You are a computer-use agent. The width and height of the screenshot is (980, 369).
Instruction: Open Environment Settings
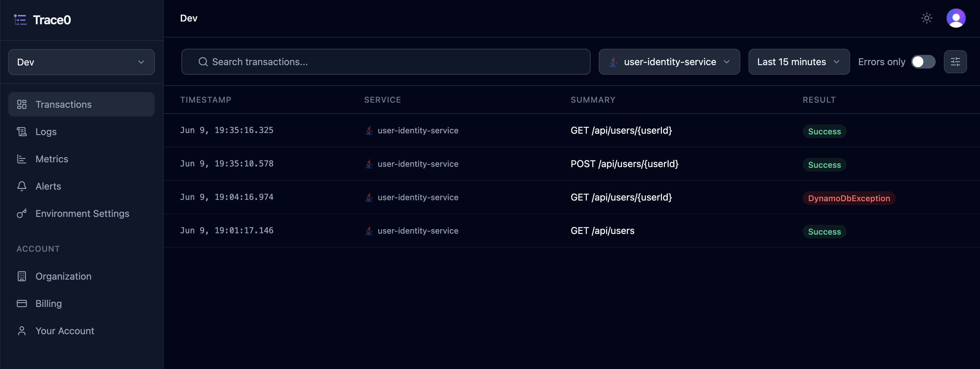click(x=81, y=214)
